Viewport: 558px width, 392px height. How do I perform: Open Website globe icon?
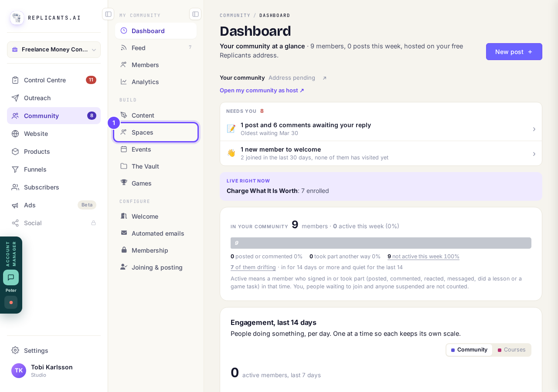[15, 134]
